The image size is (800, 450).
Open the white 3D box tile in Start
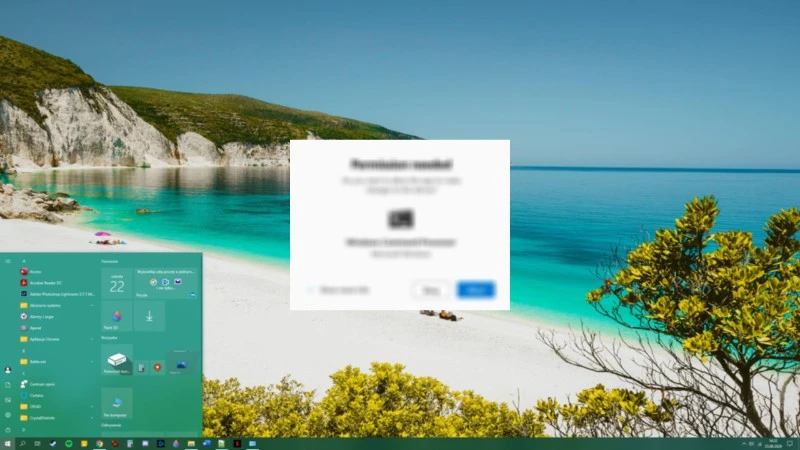pyautogui.click(x=117, y=360)
